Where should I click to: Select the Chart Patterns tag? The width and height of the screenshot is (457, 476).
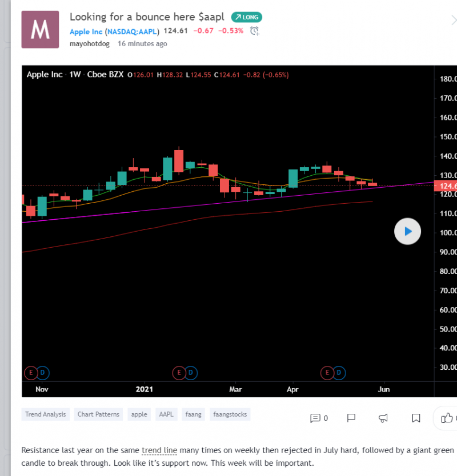pyautogui.click(x=98, y=414)
